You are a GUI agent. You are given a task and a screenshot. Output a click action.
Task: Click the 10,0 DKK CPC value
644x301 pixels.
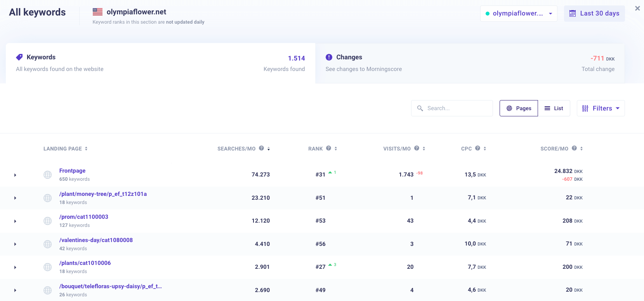click(x=475, y=244)
